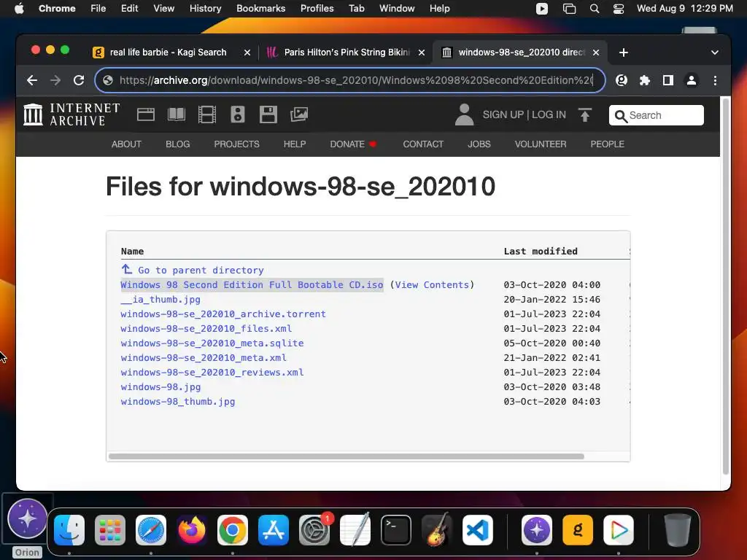The width and height of the screenshot is (747, 560).
Task: Switch to real life barbie Kagi tab
Action: [x=169, y=52]
